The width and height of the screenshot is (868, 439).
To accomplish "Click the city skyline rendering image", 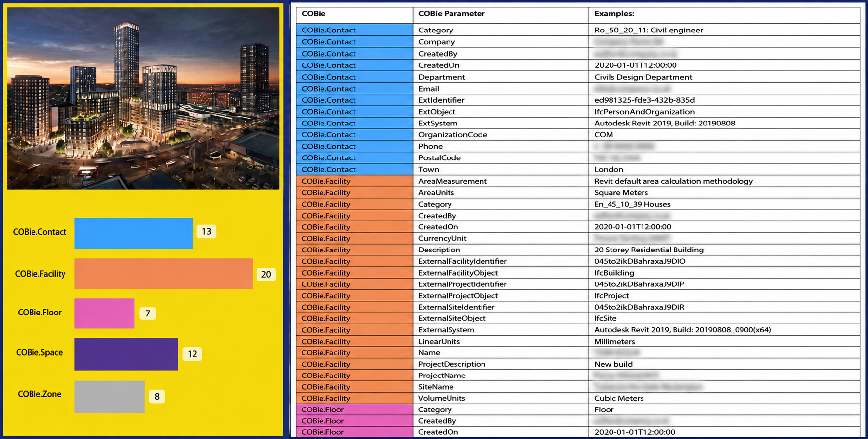I will [x=143, y=98].
